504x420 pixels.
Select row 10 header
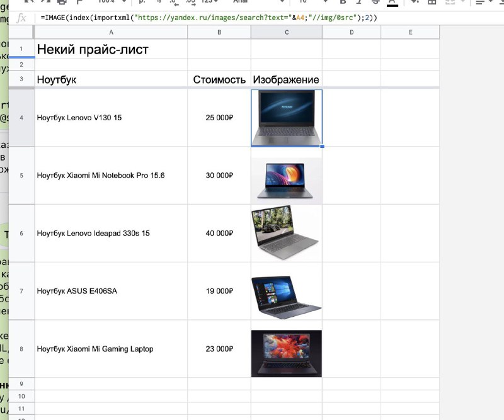21,396
